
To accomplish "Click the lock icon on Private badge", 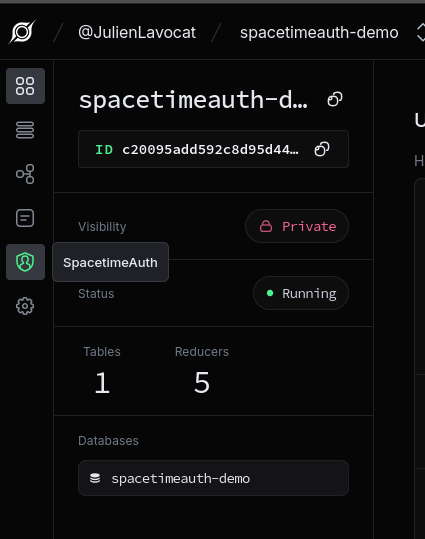I will click(x=266, y=226).
